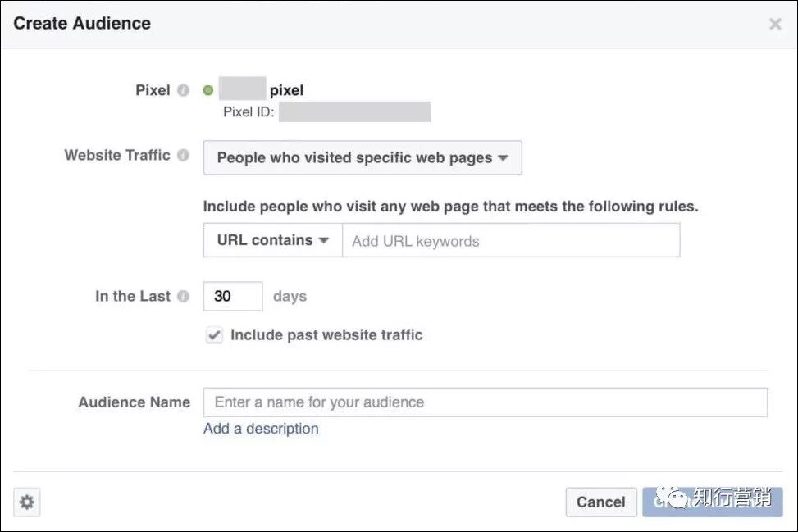The image size is (798, 532).
Task: Click the pixel name label
Action: point(286,90)
